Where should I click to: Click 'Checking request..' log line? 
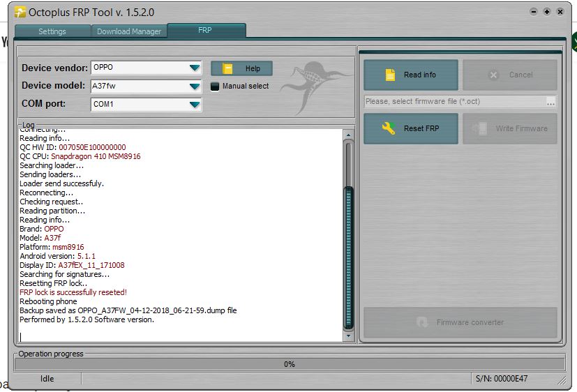[x=51, y=202]
